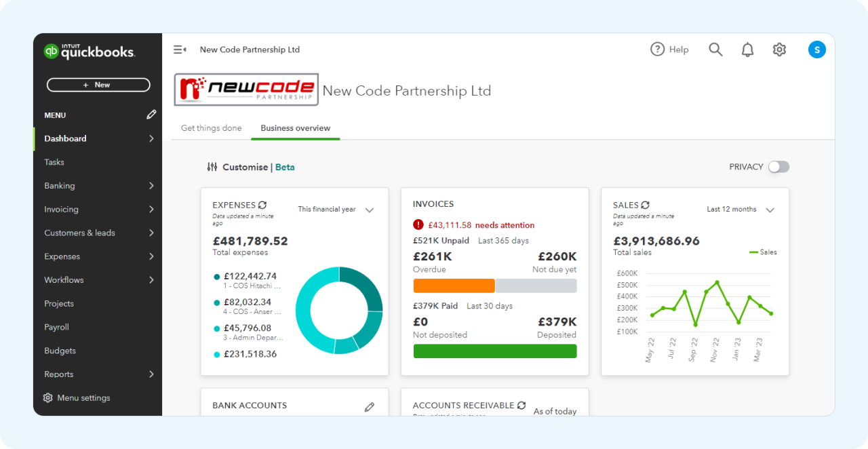868x449 pixels.
Task: Click the New Code Partnership logo
Action: click(x=247, y=90)
